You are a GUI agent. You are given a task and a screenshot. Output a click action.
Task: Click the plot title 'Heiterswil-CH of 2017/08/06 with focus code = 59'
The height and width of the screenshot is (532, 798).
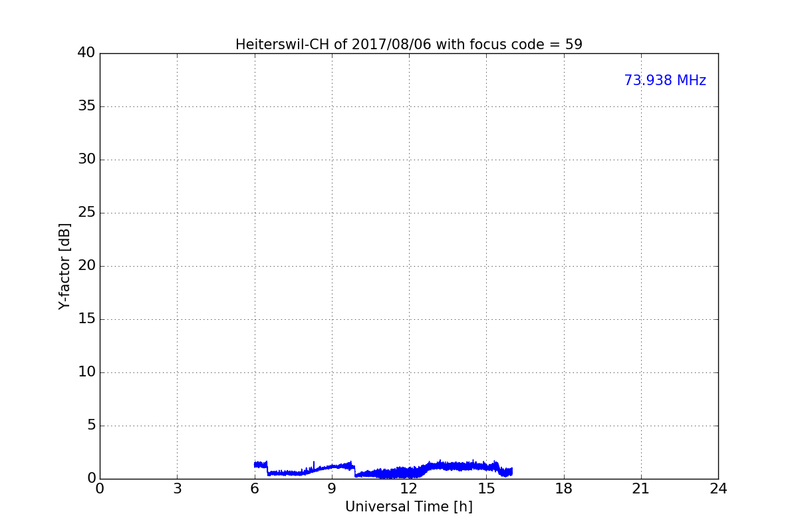click(x=409, y=45)
